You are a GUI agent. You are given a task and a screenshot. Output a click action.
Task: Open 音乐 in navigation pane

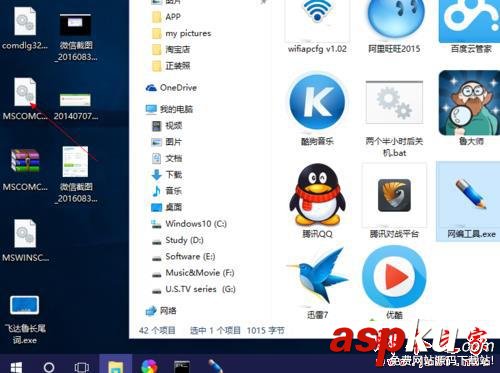[167, 191]
